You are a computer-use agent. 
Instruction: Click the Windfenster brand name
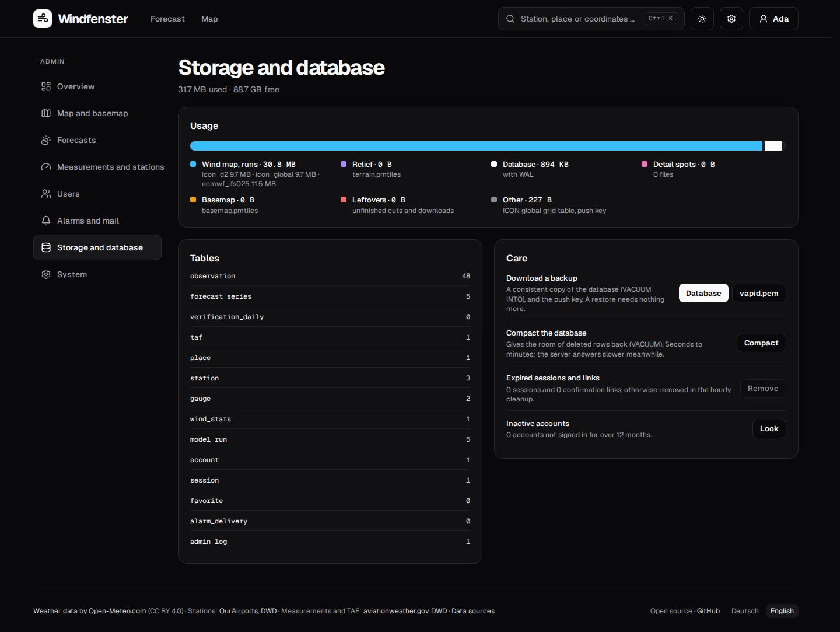click(x=93, y=19)
